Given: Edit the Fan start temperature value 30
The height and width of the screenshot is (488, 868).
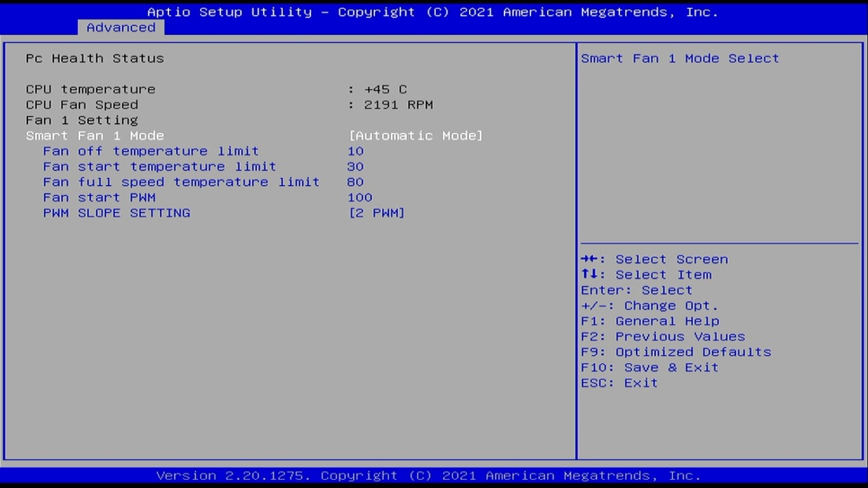Looking at the screenshot, I should [355, 167].
